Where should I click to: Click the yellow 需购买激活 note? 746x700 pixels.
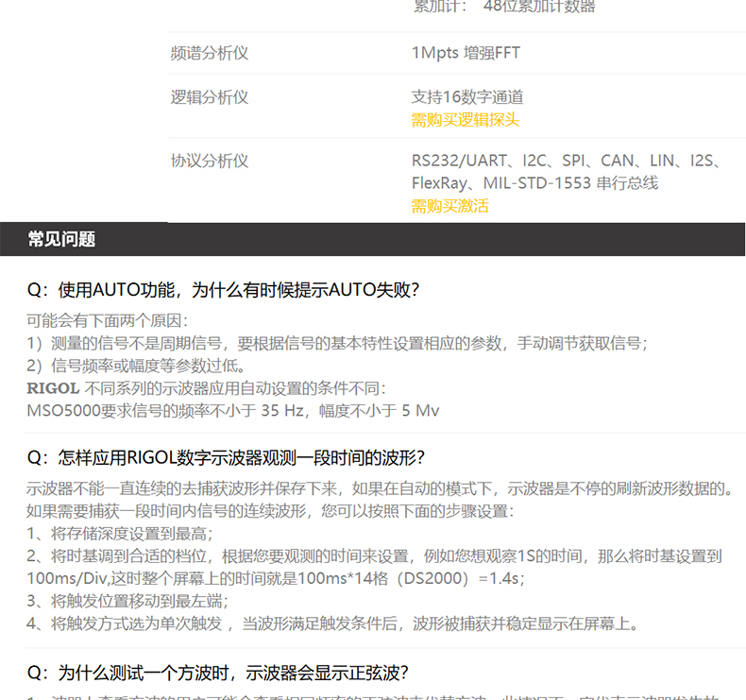[450, 206]
